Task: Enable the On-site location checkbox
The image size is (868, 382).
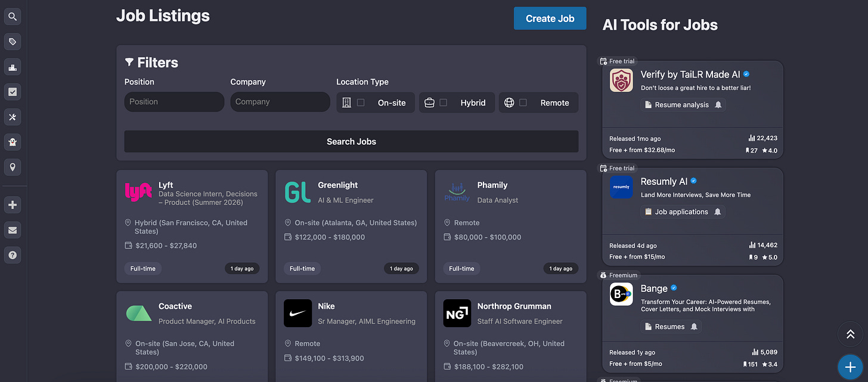Action: (361, 103)
